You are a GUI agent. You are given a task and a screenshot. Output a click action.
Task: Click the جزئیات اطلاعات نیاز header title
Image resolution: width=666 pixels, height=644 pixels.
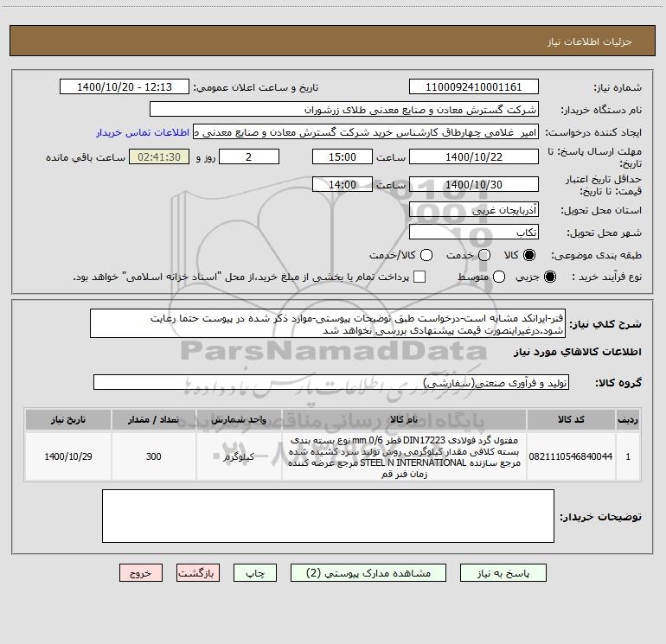[x=590, y=41]
